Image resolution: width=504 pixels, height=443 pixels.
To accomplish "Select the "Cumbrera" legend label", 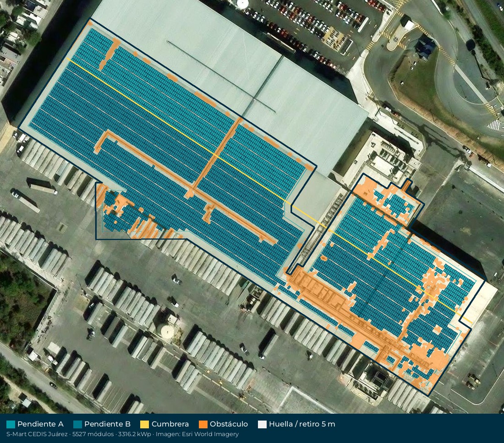I will 170,424.
